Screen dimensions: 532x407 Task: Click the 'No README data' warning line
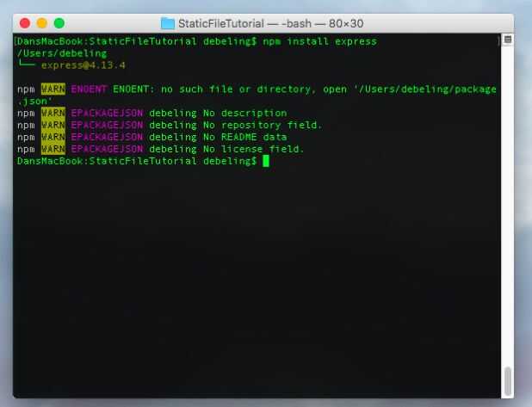point(152,137)
